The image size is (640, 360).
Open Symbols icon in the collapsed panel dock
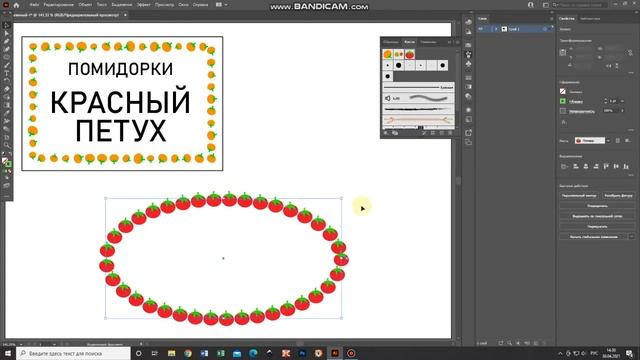pos(468,64)
